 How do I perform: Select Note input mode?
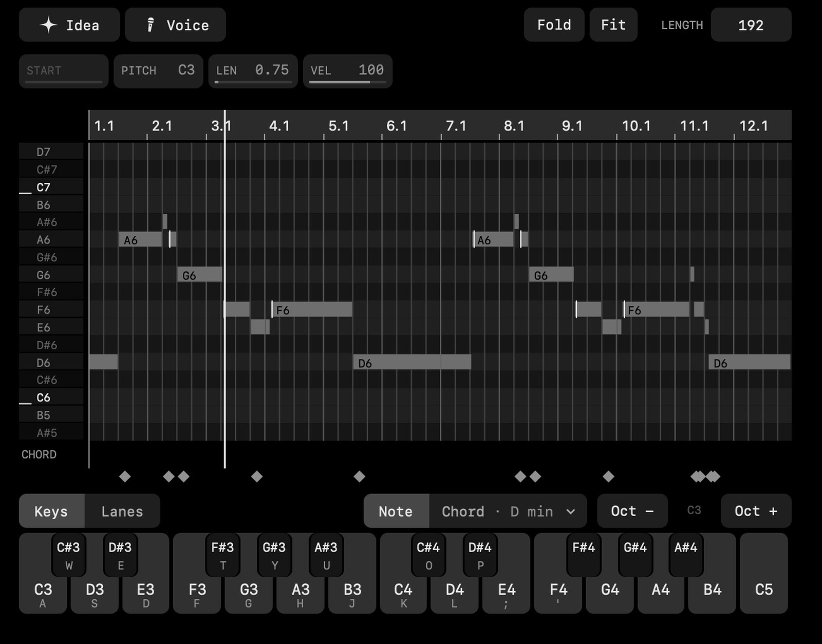tap(396, 511)
